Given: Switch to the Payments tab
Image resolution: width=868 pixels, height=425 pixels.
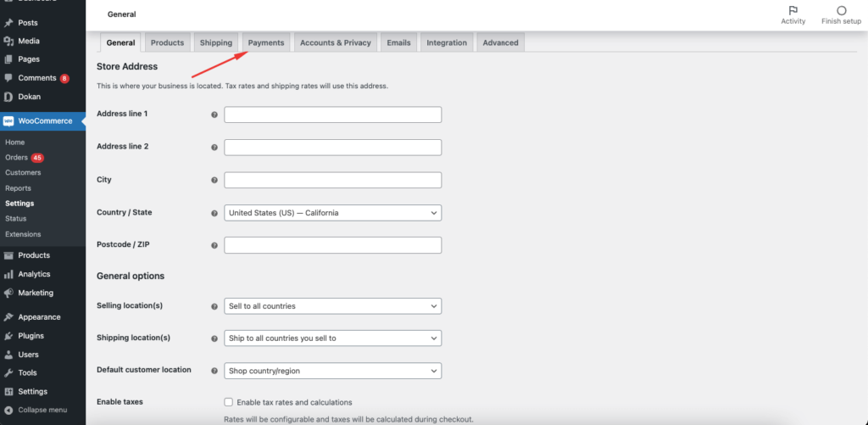Looking at the screenshot, I should tap(265, 42).
